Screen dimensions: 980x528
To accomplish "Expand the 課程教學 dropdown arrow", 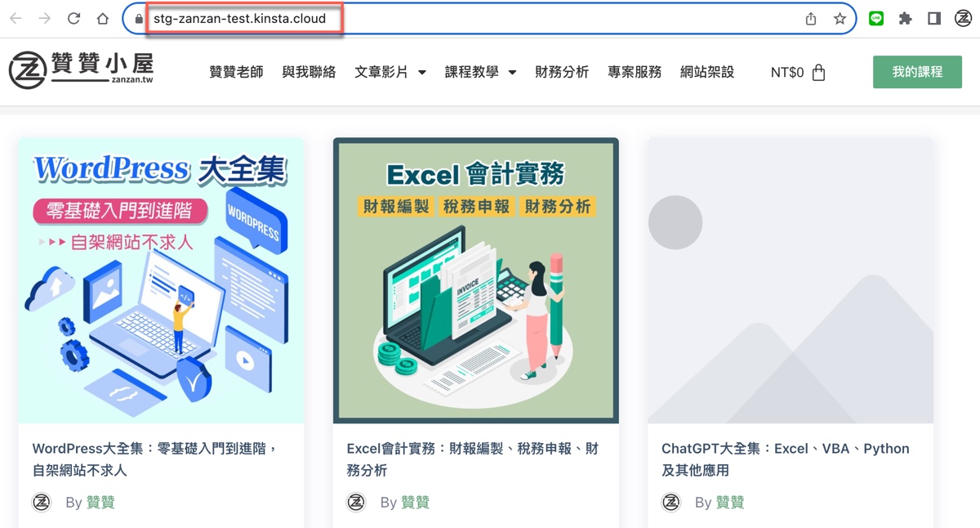I will coord(512,72).
